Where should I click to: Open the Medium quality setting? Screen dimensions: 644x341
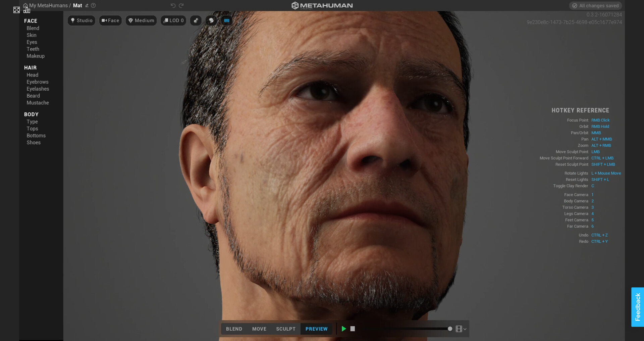141,20
